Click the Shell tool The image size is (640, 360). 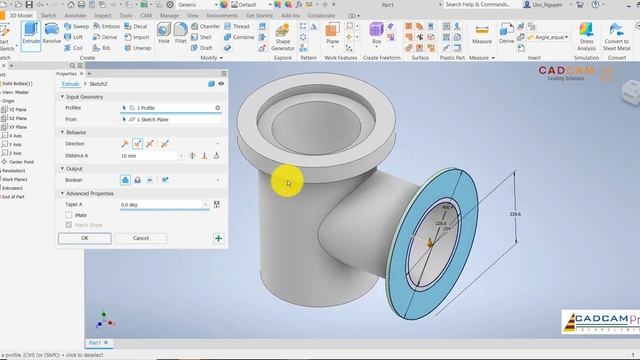point(201,37)
